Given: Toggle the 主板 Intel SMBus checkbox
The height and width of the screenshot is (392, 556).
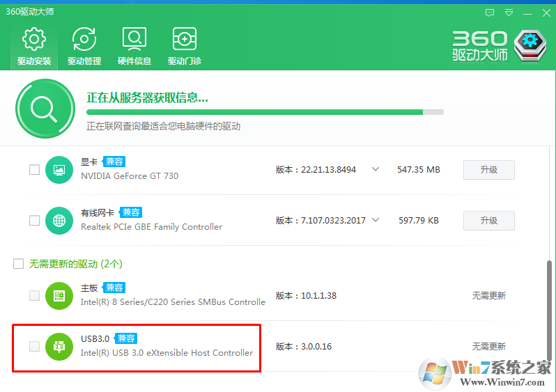Looking at the screenshot, I should [34, 296].
